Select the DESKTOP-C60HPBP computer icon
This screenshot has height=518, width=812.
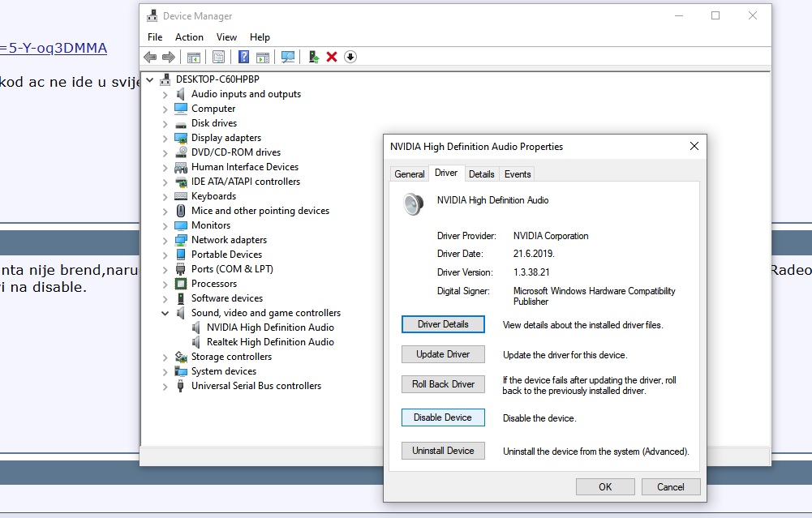point(165,79)
